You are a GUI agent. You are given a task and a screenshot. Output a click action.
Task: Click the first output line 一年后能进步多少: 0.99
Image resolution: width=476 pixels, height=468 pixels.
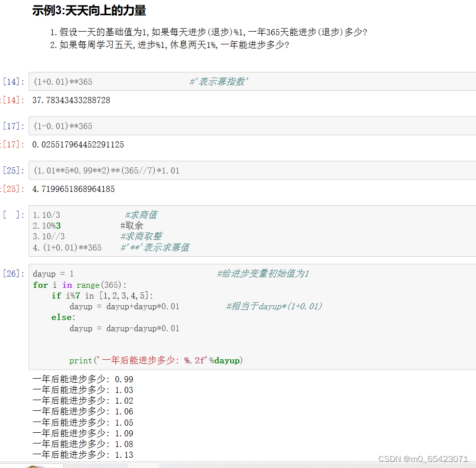pyautogui.click(x=82, y=379)
